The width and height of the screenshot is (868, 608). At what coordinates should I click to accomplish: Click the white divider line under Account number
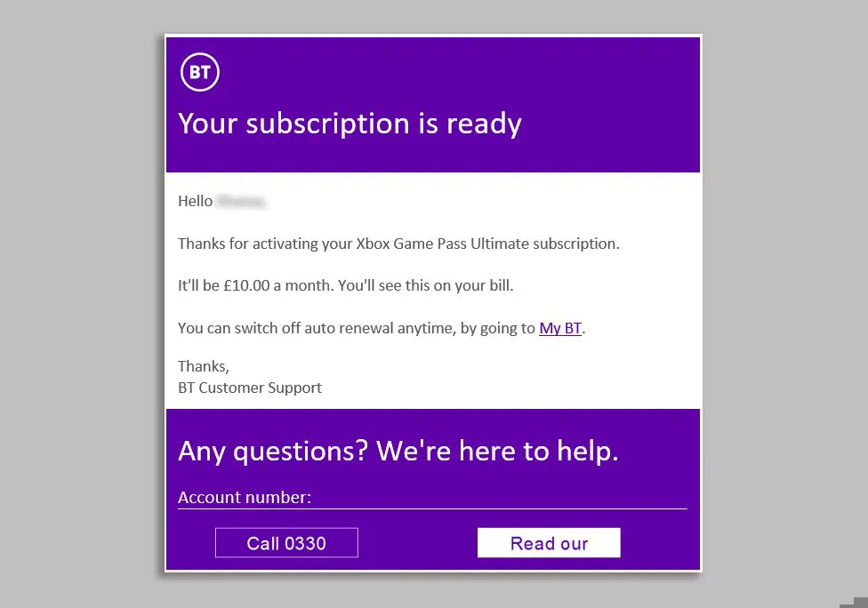pos(432,508)
